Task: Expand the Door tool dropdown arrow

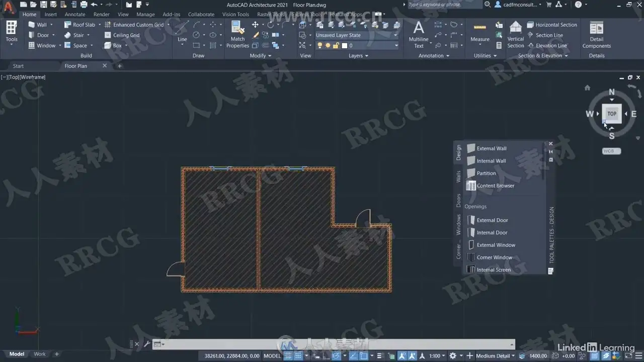Action: (53, 35)
